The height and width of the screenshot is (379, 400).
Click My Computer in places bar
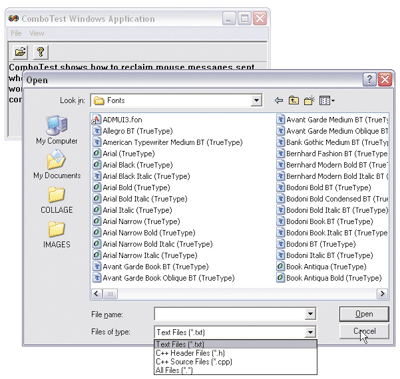pos(57,130)
